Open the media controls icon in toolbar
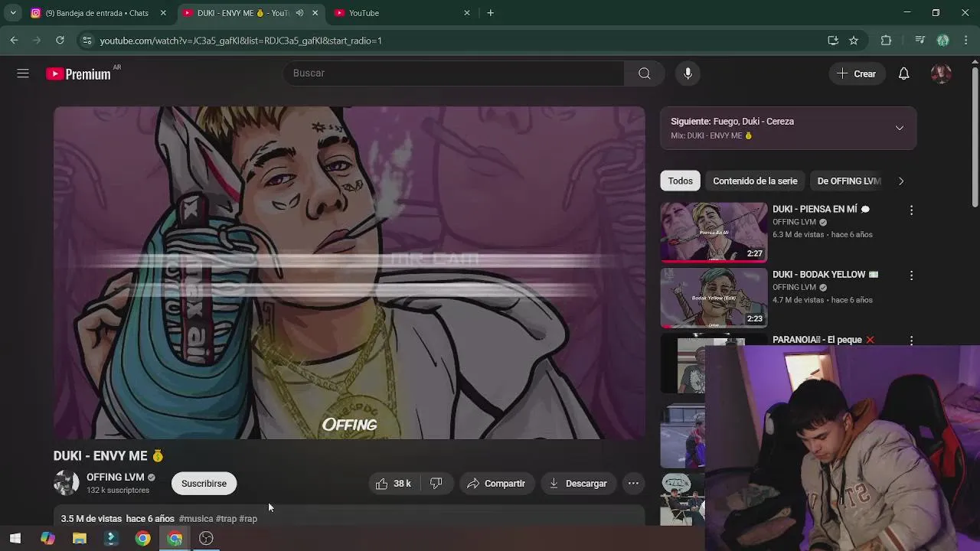Viewport: 980px width, 551px height. (920, 41)
